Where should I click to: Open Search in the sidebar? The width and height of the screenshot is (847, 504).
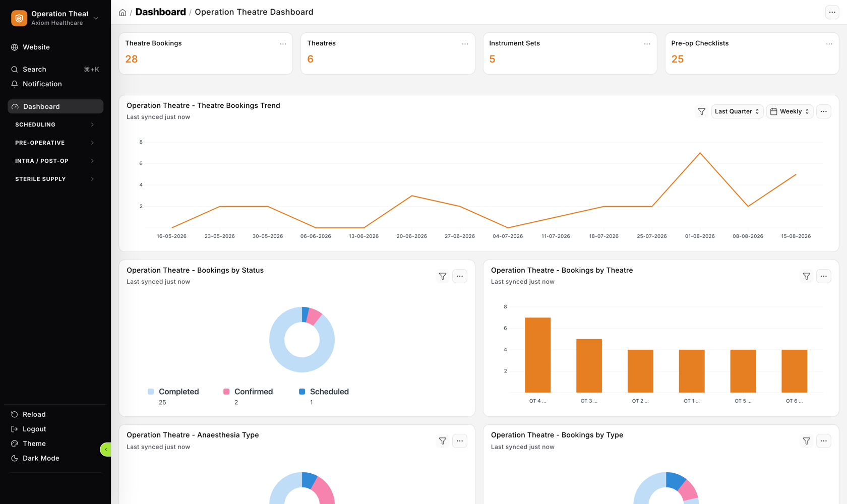point(55,69)
